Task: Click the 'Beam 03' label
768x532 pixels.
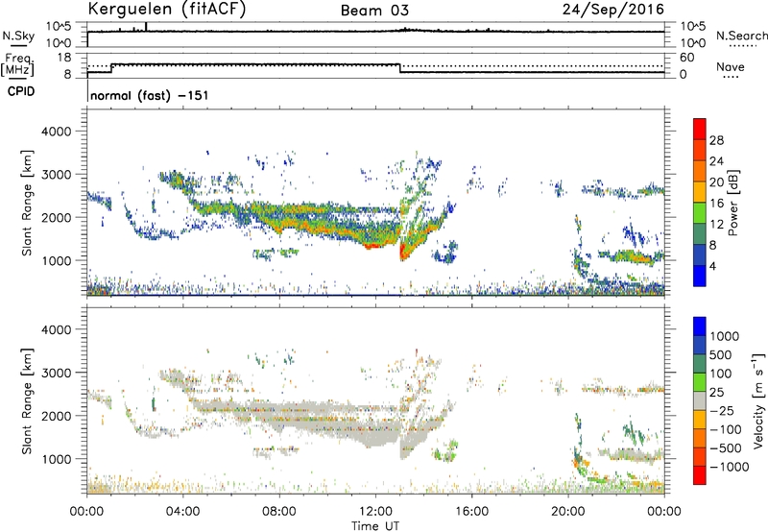Action: click(x=374, y=11)
